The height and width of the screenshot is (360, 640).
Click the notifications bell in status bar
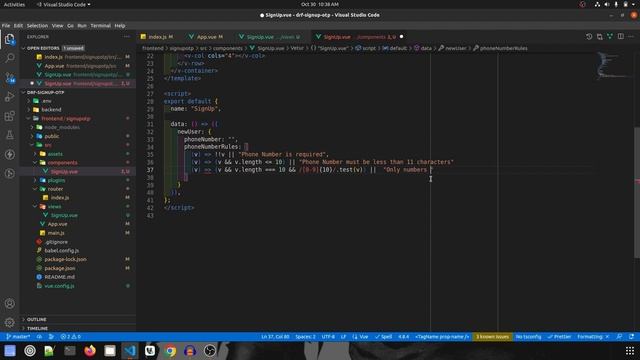click(631, 337)
